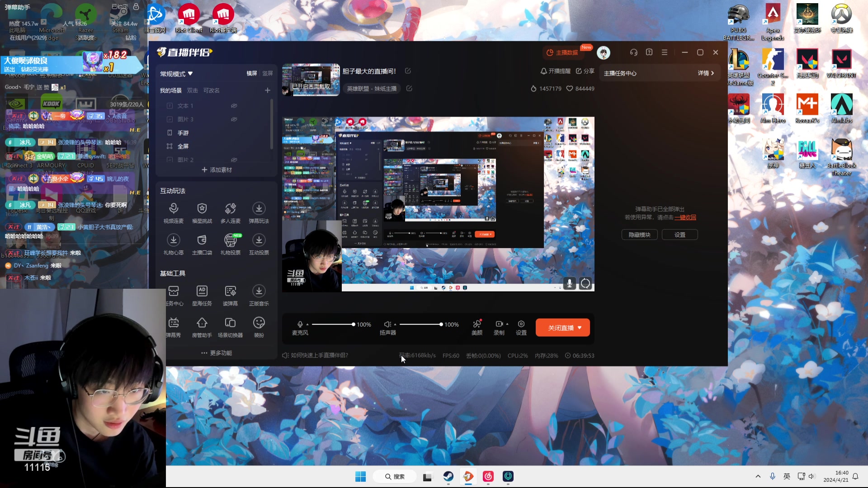868x488 pixels.
Task: Open dropdown arrow on 关闭直播 button
Action: click(x=580, y=328)
